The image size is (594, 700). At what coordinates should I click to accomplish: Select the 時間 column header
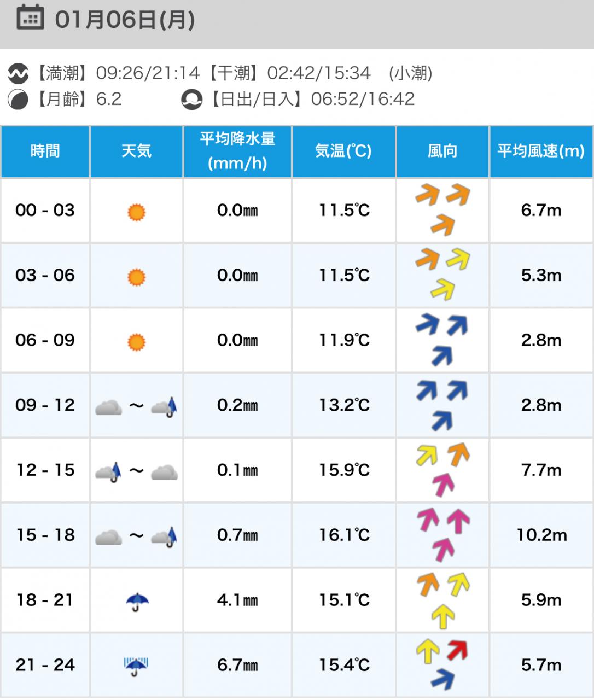[x=45, y=151]
